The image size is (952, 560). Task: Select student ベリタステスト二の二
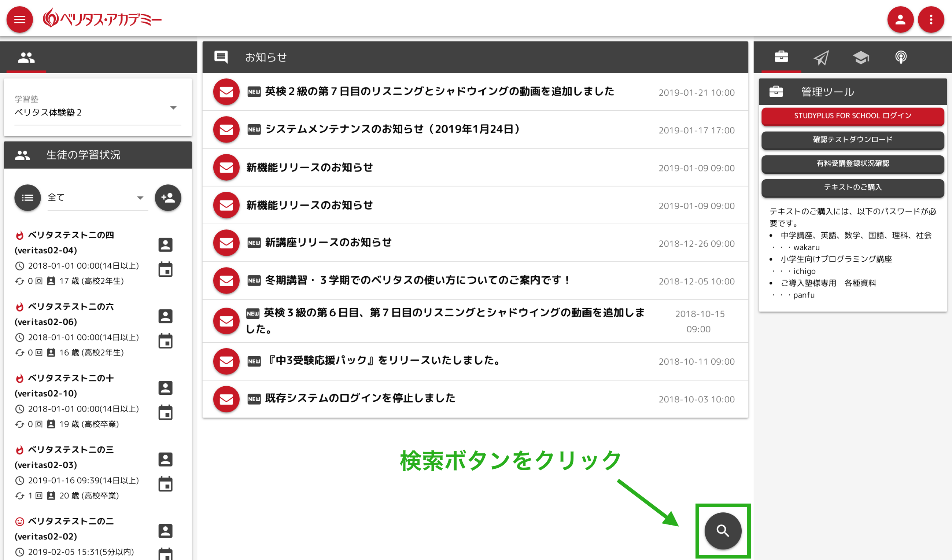71,521
